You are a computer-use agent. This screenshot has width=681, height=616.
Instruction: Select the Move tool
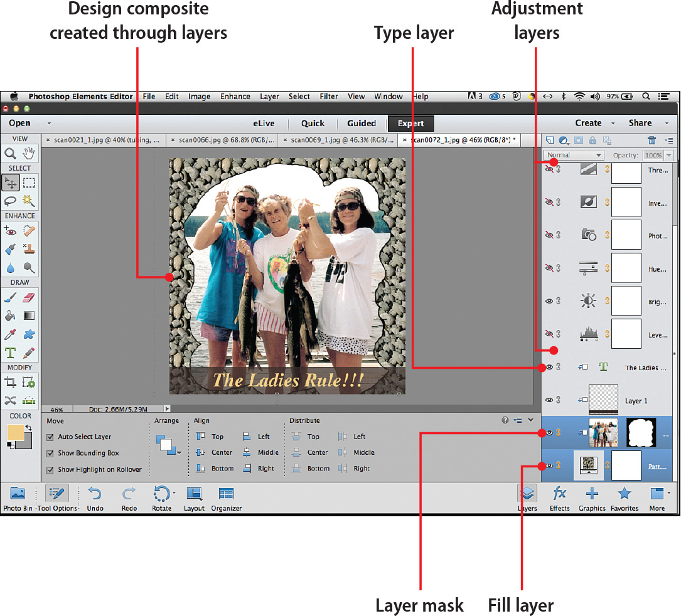pos(11,183)
